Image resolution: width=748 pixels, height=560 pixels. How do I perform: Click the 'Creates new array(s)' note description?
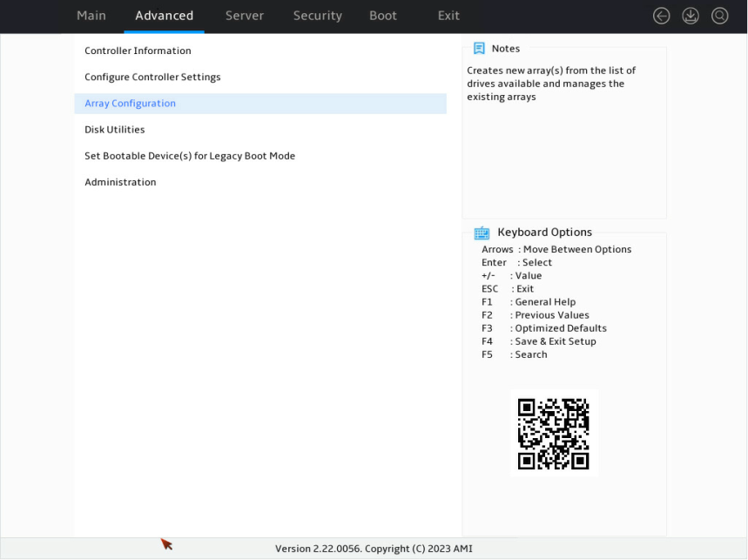pyautogui.click(x=551, y=84)
